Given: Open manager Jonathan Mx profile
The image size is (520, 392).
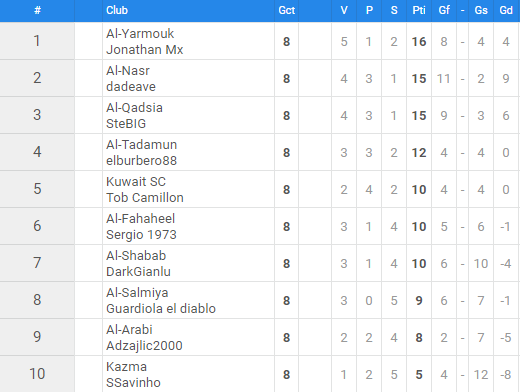Looking at the screenshot, I should (x=145, y=50).
